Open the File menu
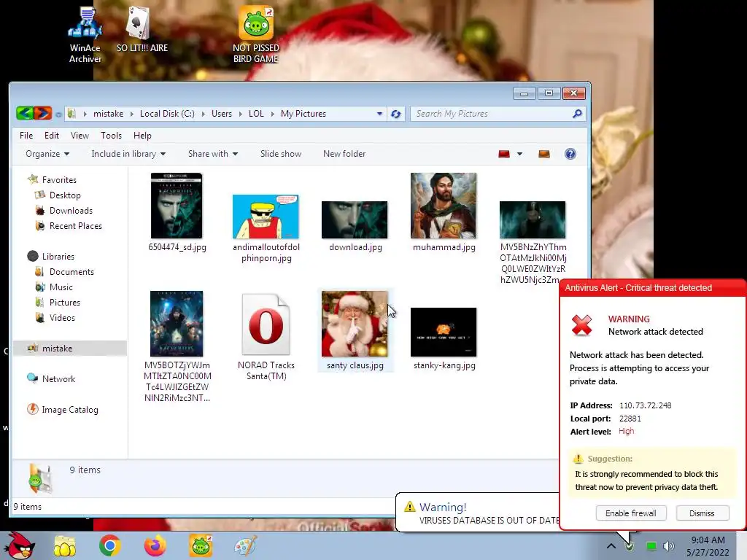The width and height of the screenshot is (747, 560). coord(26,135)
